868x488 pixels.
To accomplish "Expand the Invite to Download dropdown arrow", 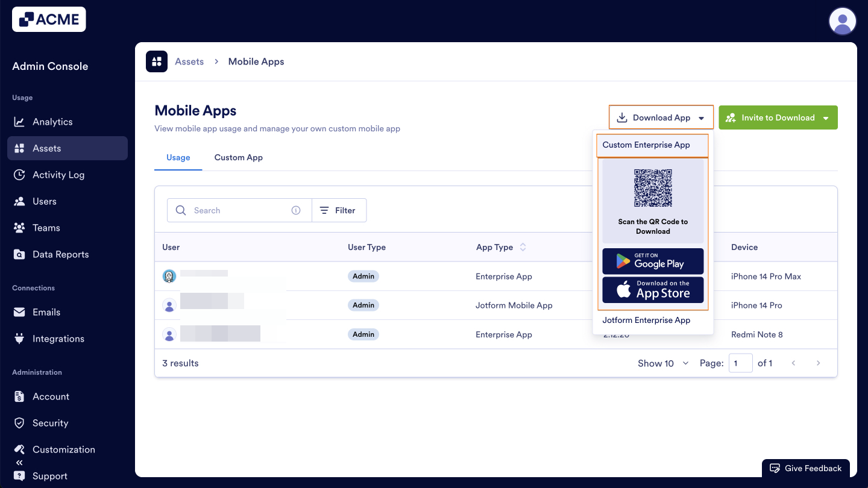I will pos(825,117).
